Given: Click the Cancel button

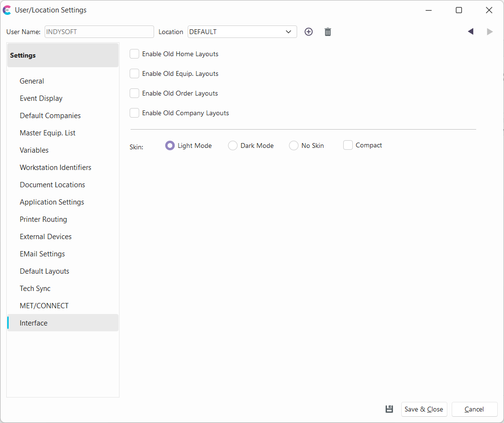Looking at the screenshot, I should tap(474, 409).
